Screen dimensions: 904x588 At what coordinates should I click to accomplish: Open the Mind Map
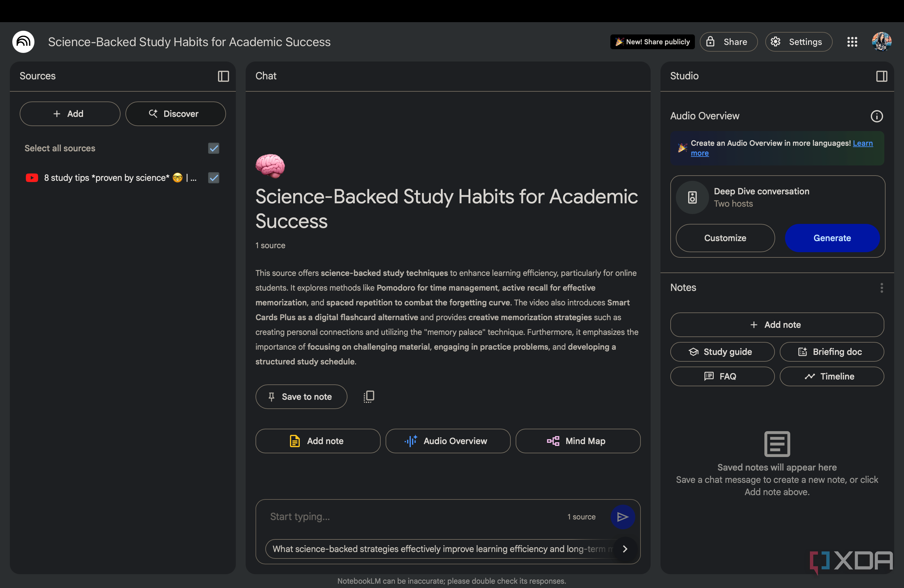coord(578,441)
